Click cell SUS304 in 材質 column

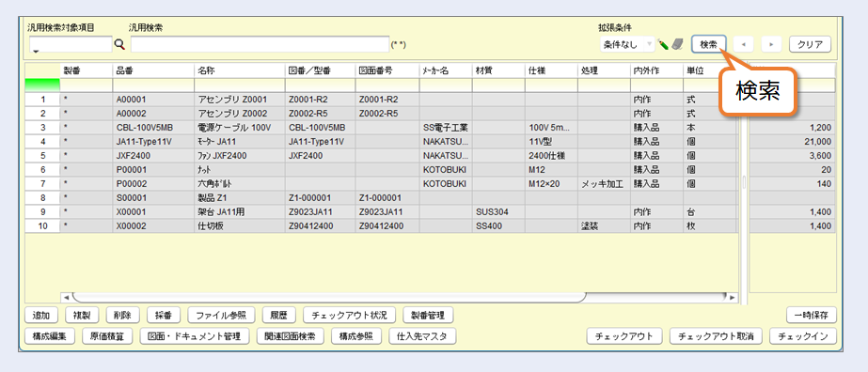pos(498,211)
